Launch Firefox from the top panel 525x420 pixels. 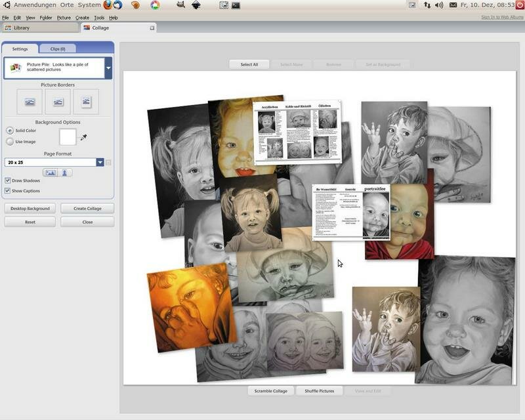point(108,5)
